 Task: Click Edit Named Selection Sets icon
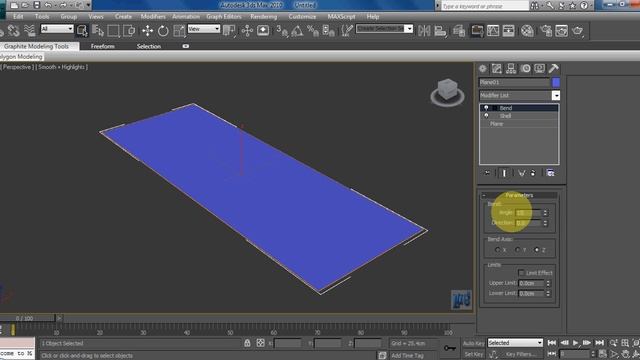(x=347, y=31)
